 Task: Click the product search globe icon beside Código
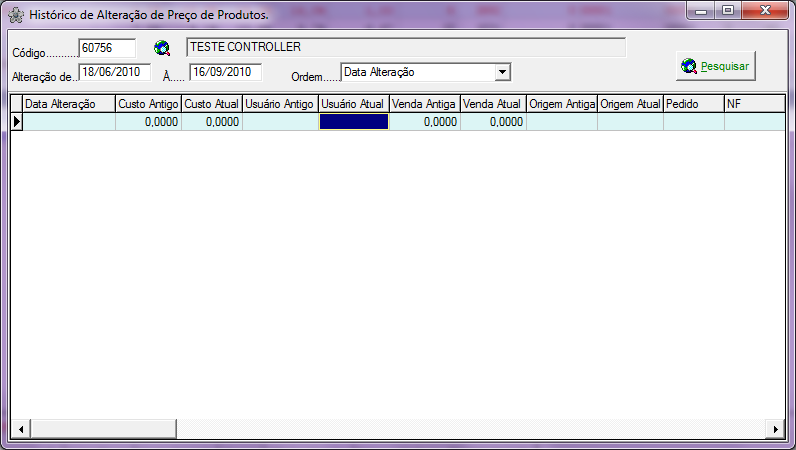pyautogui.click(x=162, y=48)
